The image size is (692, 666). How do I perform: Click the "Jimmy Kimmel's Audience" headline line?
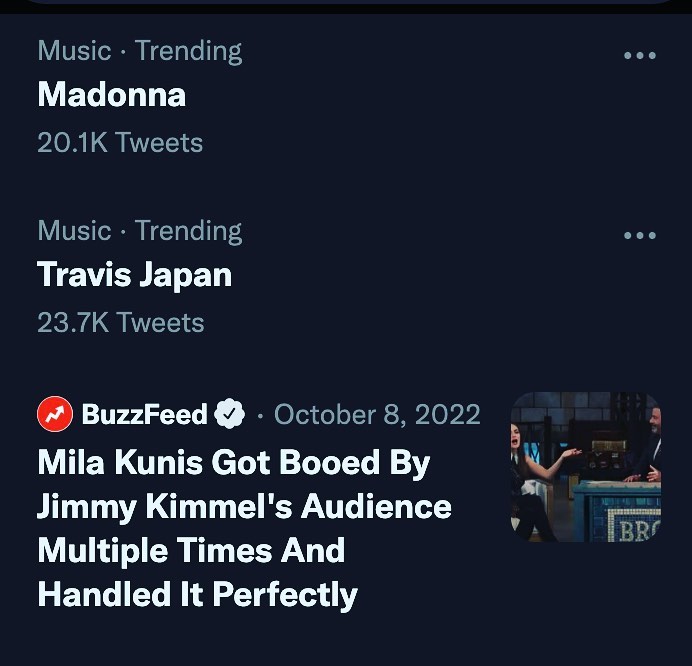tap(244, 507)
